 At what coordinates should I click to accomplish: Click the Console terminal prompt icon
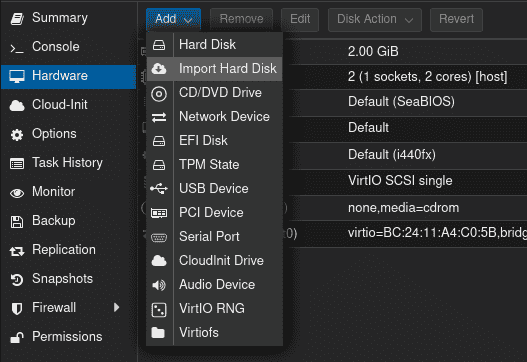coord(17,49)
